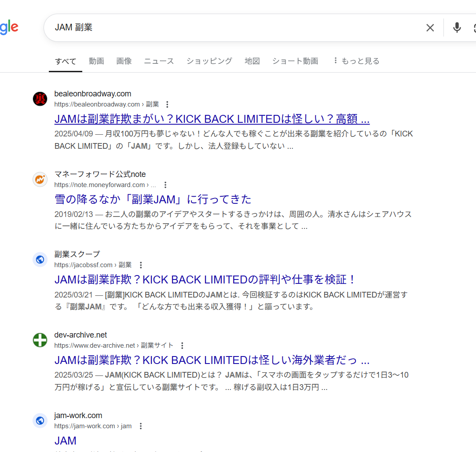Click the dev-archive.net site name
The height and width of the screenshot is (452, 476).
click(81, 335)
